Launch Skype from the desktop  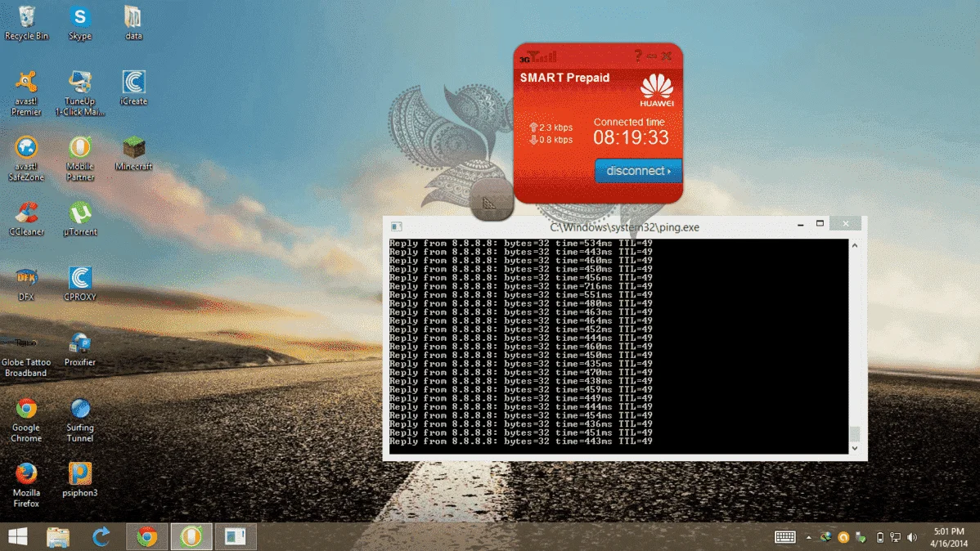tap(80, 23)
